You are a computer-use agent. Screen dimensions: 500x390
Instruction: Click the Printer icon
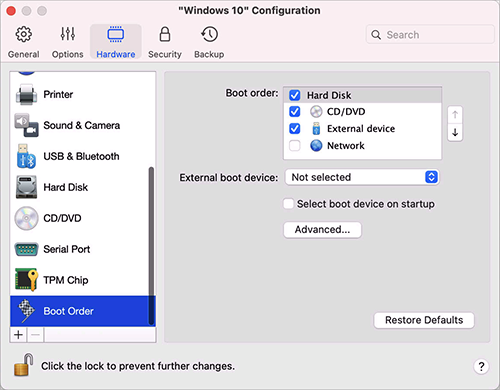coord(26,95)
